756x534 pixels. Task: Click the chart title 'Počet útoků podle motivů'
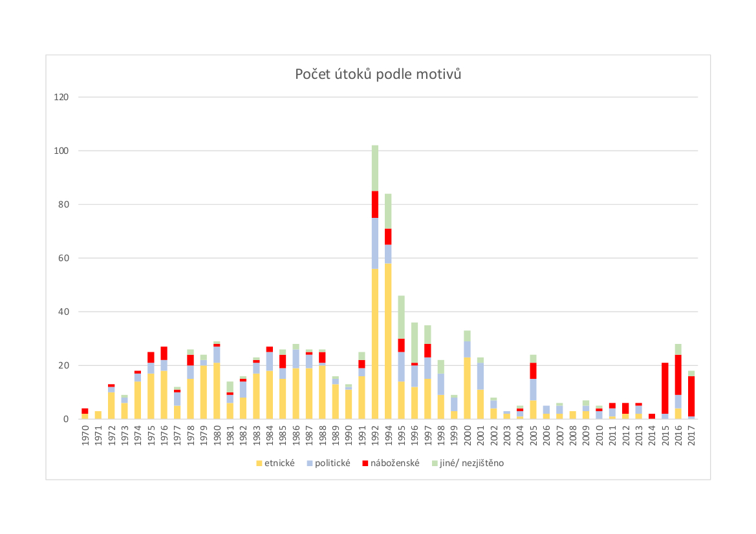[378, 74]
